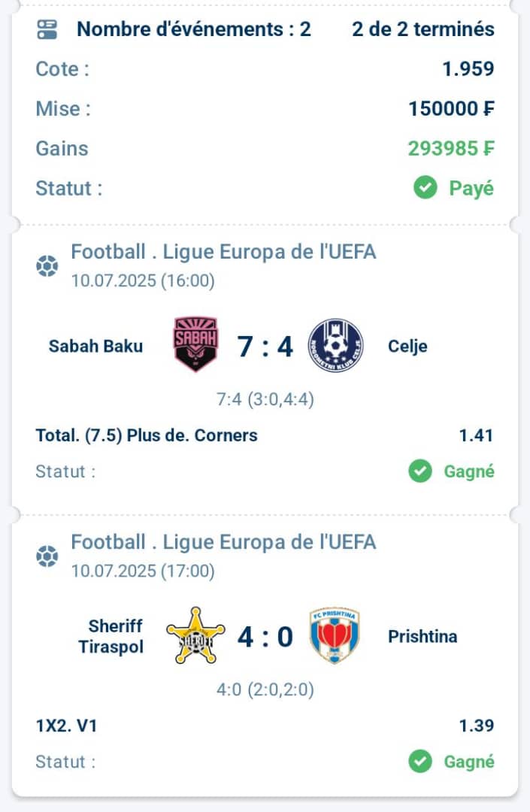Tap the Prishtina team name
This screenshot has height=812, width=530.
[x=422, y=636]
